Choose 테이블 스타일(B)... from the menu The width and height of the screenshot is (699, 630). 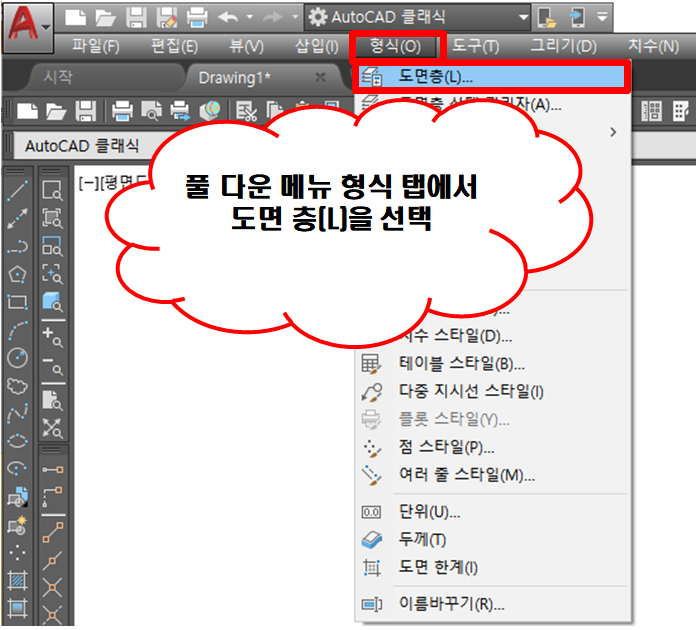[x=491, y=364]
